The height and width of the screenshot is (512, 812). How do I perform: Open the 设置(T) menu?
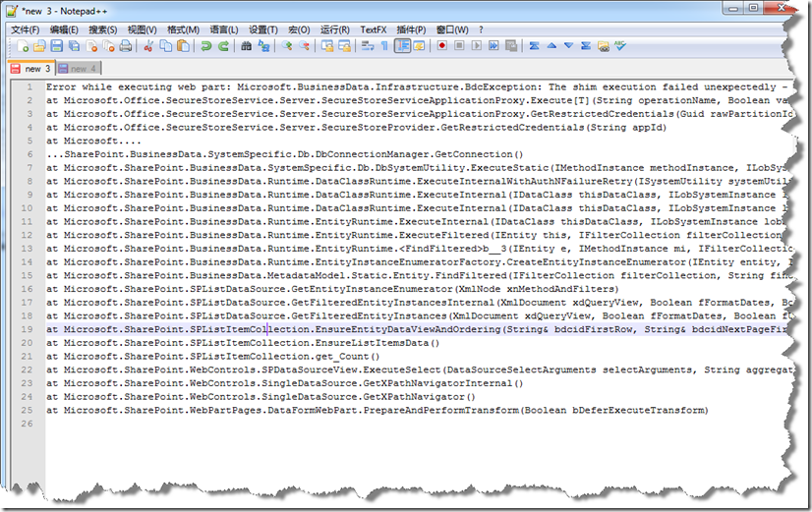coord(263,29)
